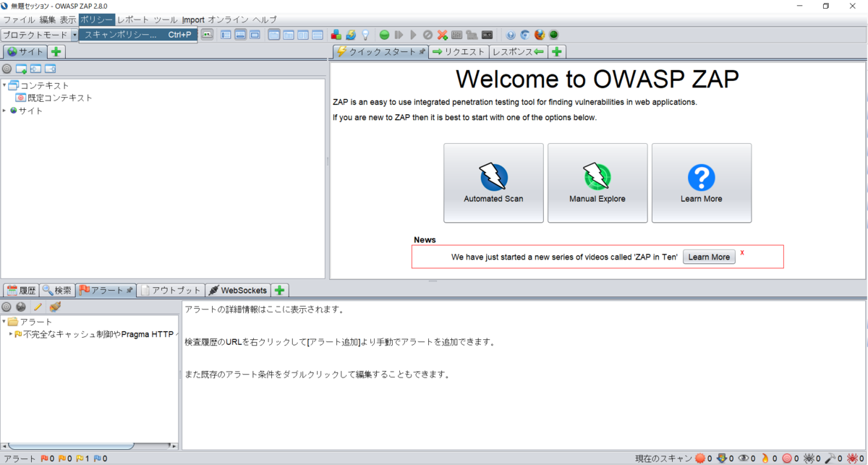The image size is (868, 465).
Task: Open the ヘルプ menu
Action: [265, 20]
